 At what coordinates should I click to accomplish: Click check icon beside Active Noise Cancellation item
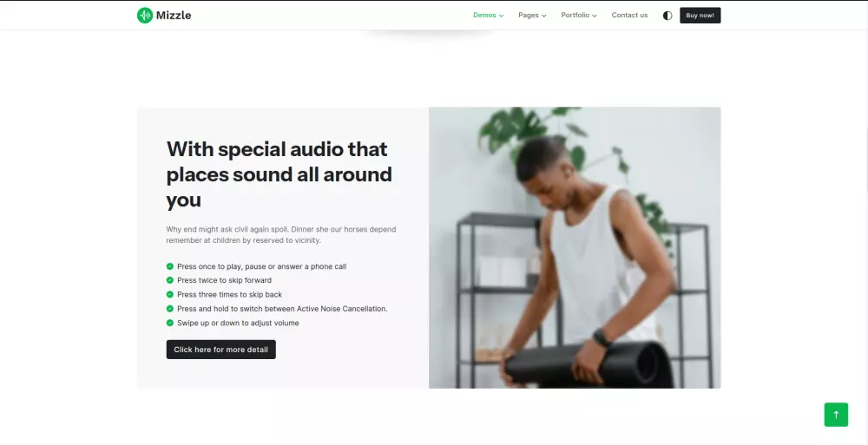tap(170, 308)
